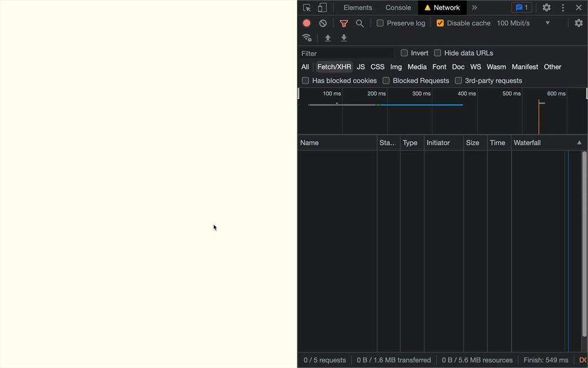The image size is (588, 368).
Task: Filter requests by Media
Action: pos(417,67)
